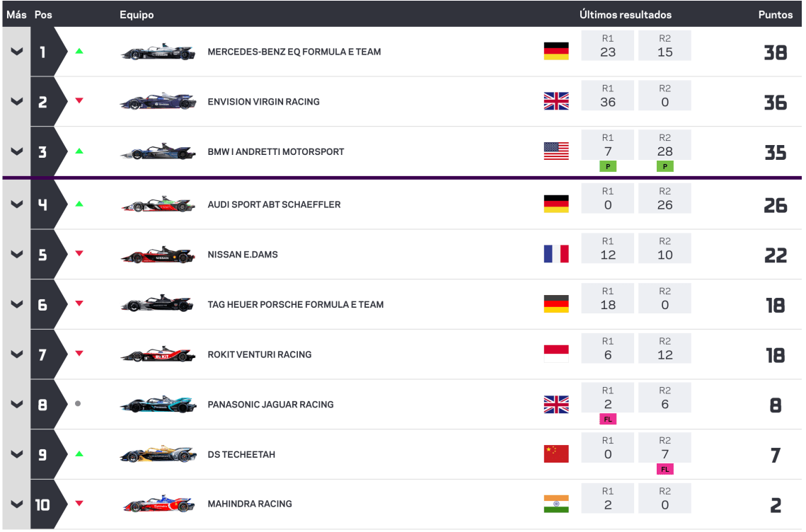Click the Mercedes-Benz EQ car image
The image size is (806, 532).
158,52
